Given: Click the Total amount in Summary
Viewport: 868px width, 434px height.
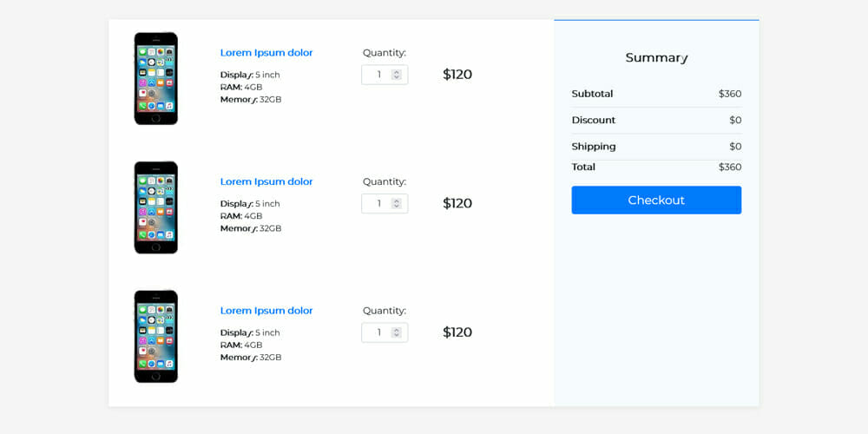Looking at the screenshot, I should pyautogui.click(x=729, y=167).
